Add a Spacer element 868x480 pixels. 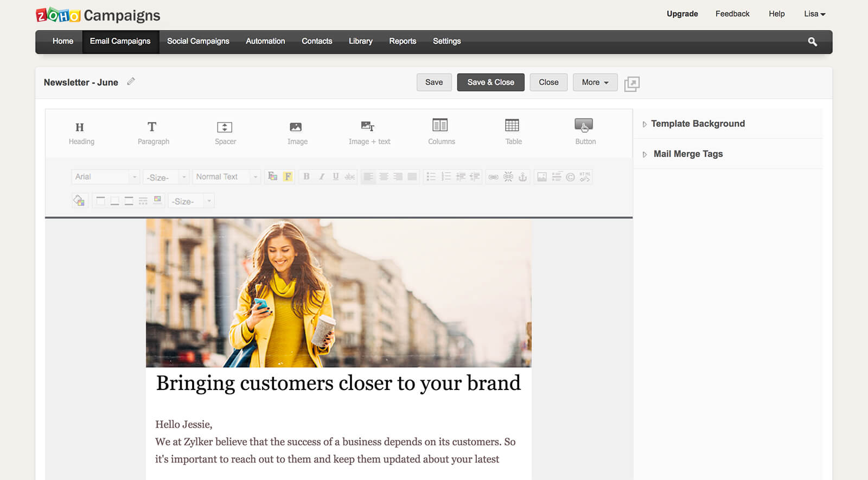pos(225,132)
